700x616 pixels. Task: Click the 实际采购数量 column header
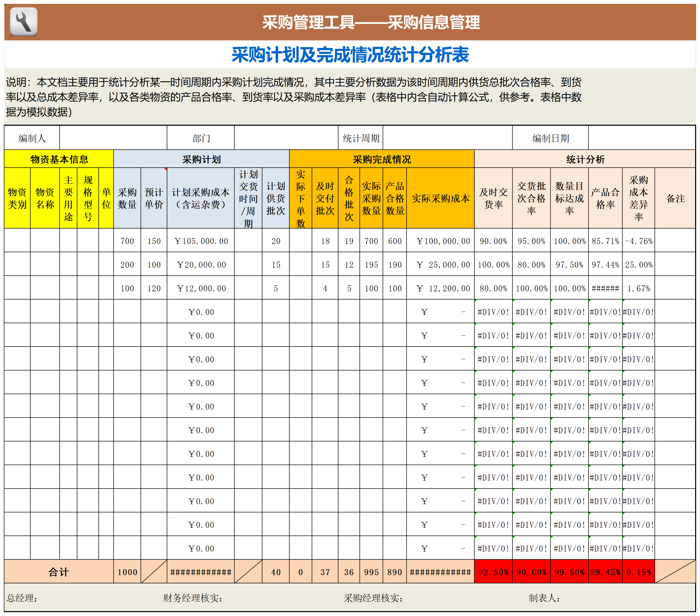coord(371,198)
